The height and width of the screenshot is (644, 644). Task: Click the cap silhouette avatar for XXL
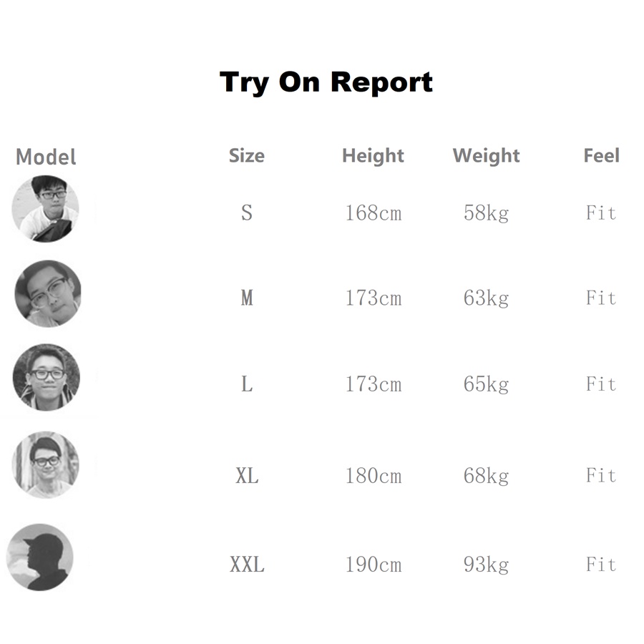pos(40,557)
